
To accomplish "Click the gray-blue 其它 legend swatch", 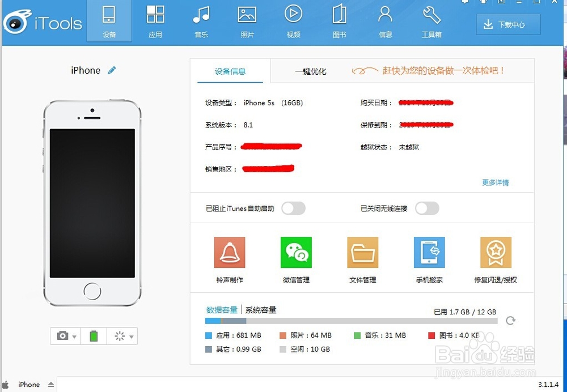I will [208, 350].
